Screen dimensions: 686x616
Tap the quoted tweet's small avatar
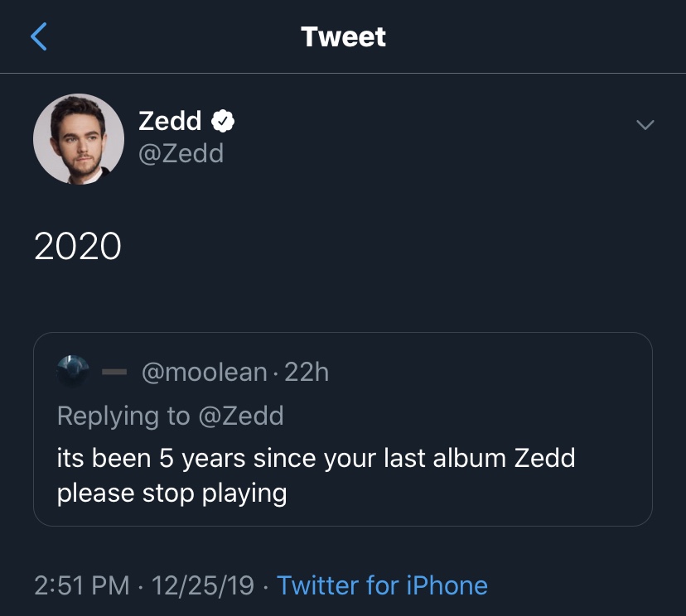point(74,372)
